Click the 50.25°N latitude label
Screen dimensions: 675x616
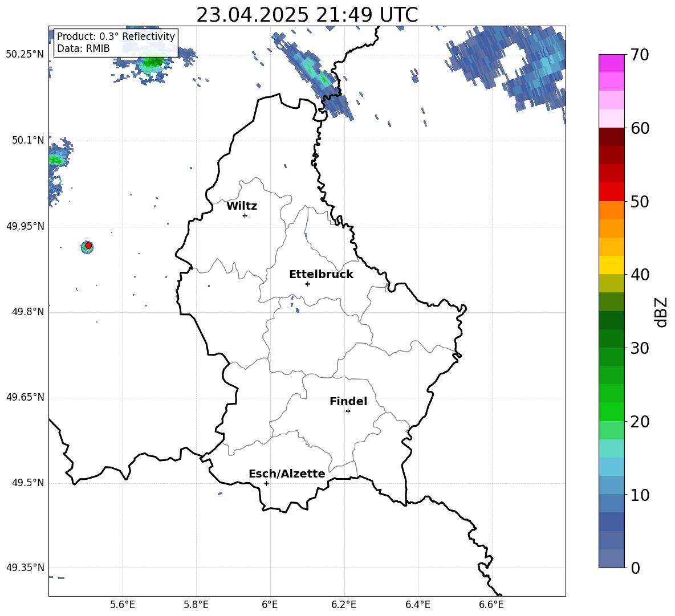[25, 55]
